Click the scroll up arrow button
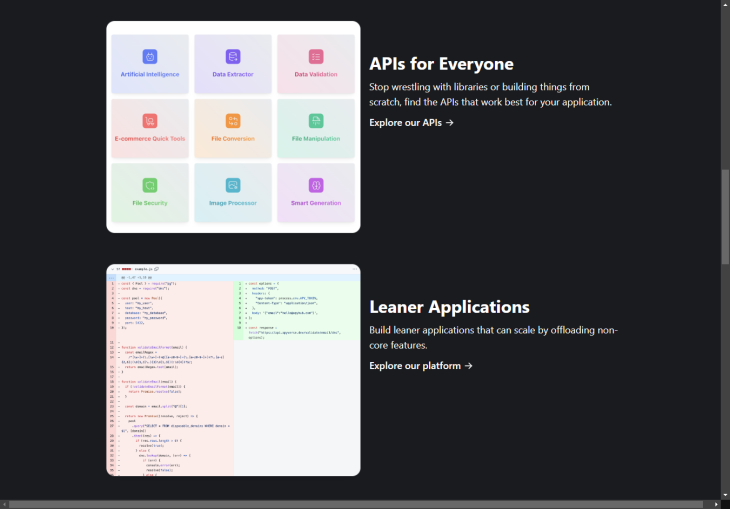 pos(725,5)
